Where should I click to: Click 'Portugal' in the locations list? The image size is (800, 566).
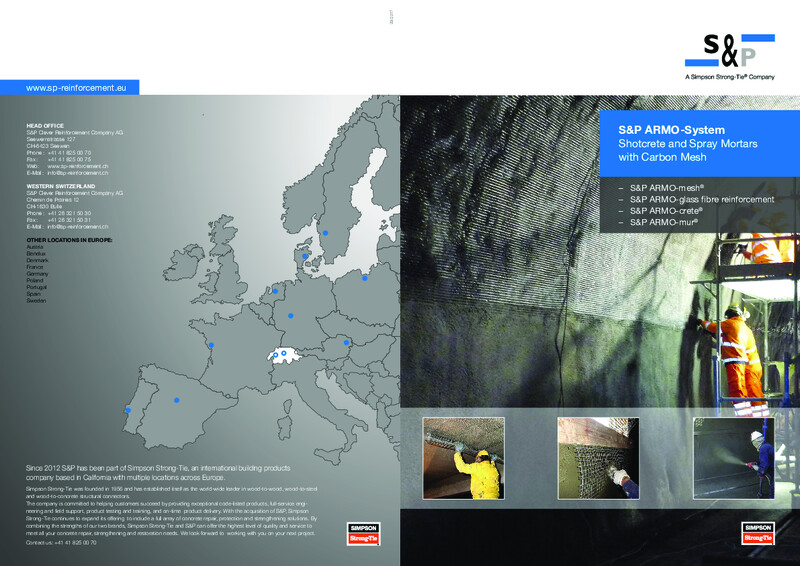tap(36, 287)
